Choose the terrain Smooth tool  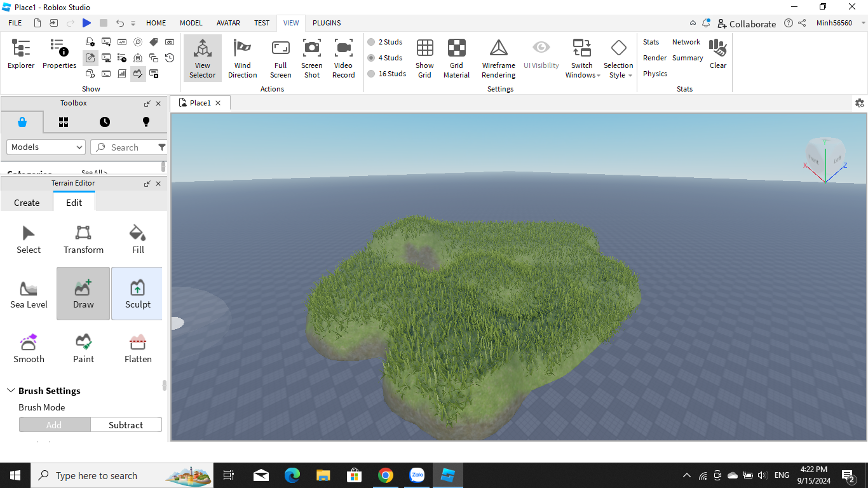pyautogui.click(x=29, y=348)
